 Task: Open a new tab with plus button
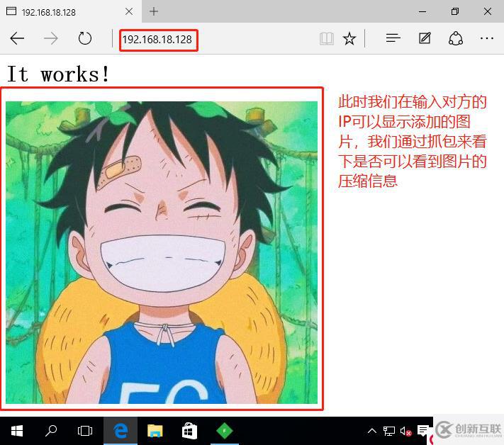coord(154,11)
